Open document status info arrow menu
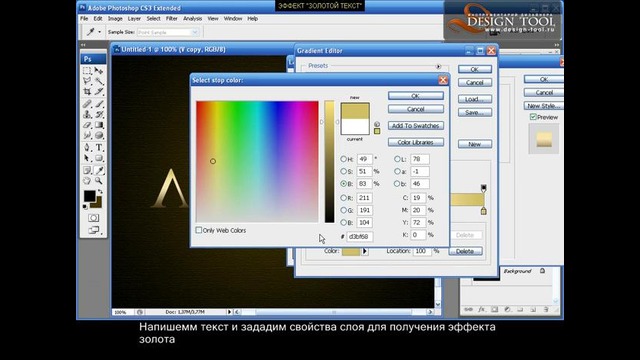 point(229,312)
